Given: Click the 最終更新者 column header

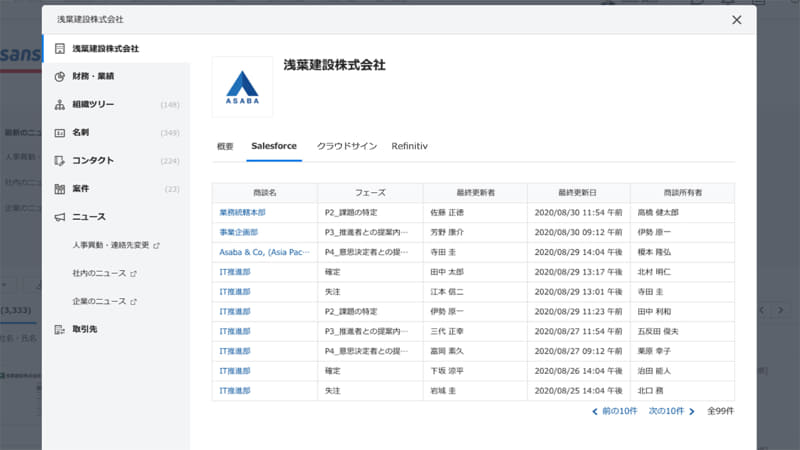Looking at the screenshot, I should [x=476, y=193].
